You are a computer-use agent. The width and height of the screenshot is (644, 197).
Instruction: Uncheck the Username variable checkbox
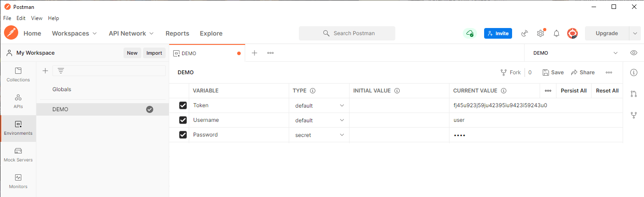[183, 120]
